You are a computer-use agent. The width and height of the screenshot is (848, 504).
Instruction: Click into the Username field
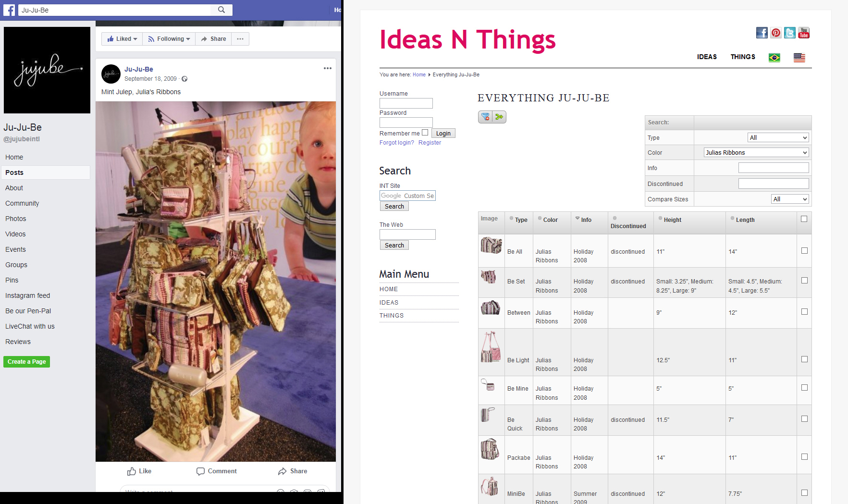(x=406, y=103)
